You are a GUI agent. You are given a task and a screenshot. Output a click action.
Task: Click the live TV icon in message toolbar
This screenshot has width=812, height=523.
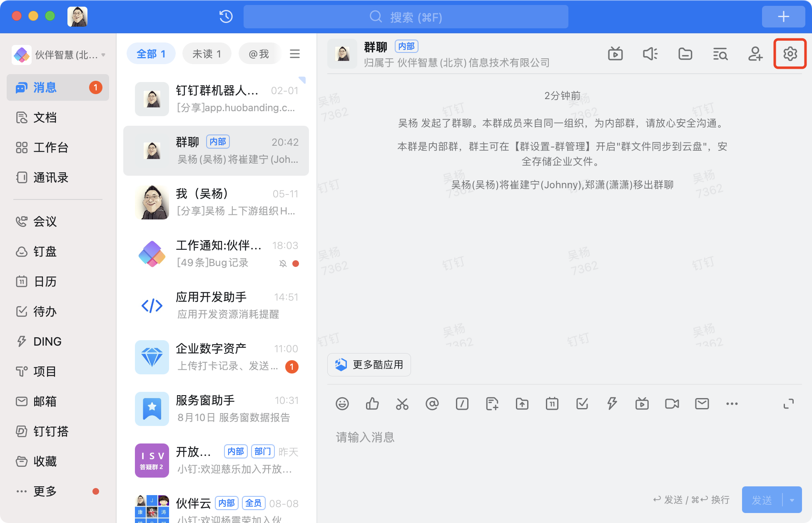[x=642, y=403]
